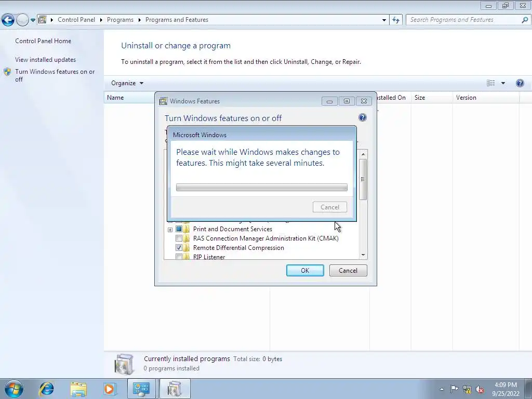The width and height of the screenshot is (532, 399).
Task: Launch Internet Explorer from taskbar
Action: pos(46,389)
